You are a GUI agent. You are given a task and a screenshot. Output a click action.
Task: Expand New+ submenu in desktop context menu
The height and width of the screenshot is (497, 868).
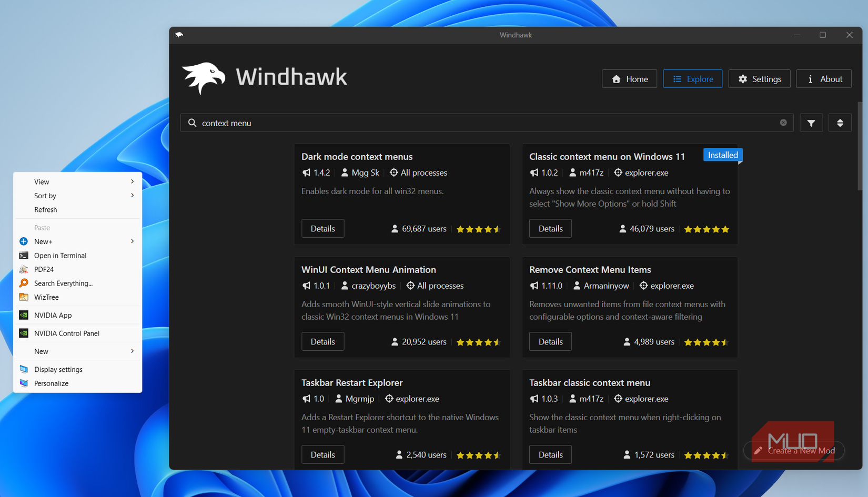[x=77, y=241]
